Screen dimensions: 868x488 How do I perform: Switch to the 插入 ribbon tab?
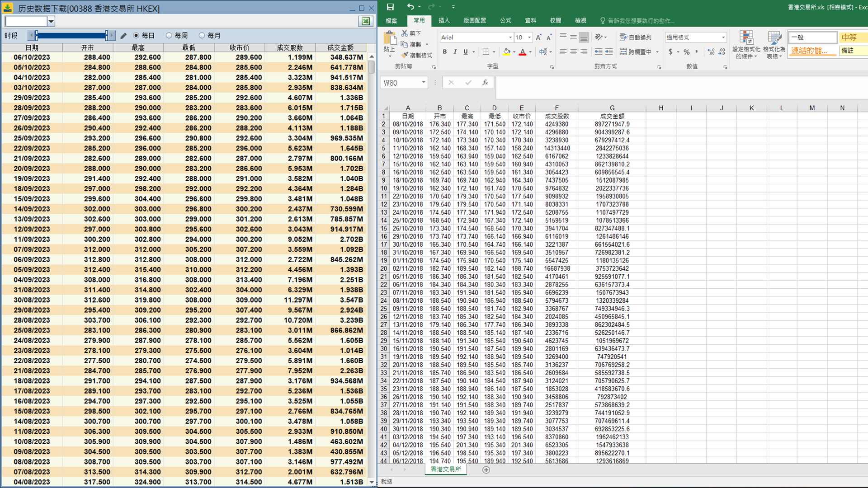point(444,20)
